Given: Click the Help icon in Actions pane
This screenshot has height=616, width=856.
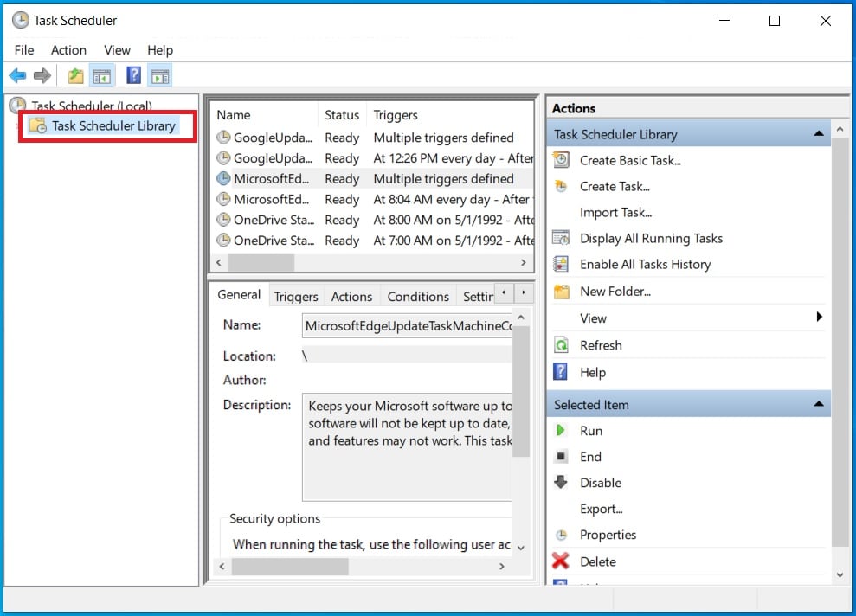Looking at the screenshot, I should click(x=561, y=371).
